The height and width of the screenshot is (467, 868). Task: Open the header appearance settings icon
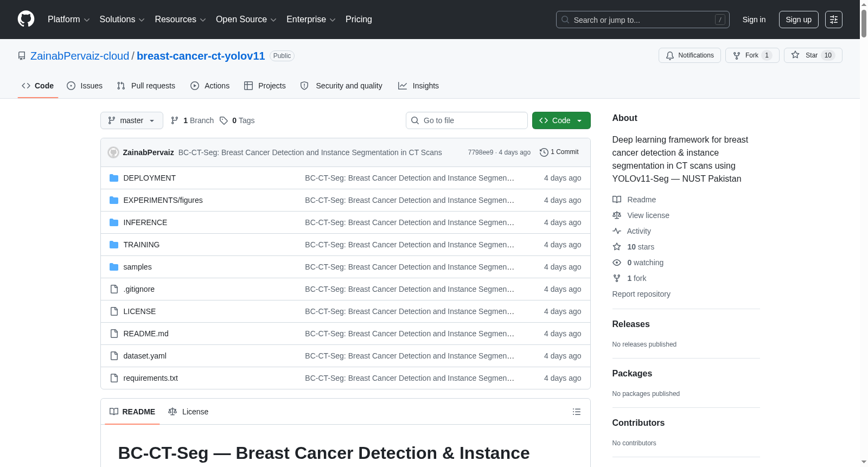point(834,20)
